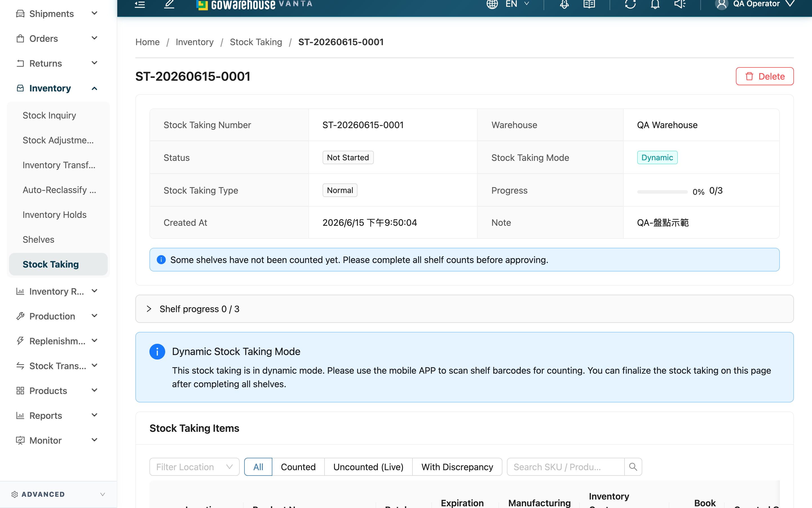Open the Filter Location dropdown
Image resolution: width=812 pixels, height=508 pixels.
coord(194,467)
